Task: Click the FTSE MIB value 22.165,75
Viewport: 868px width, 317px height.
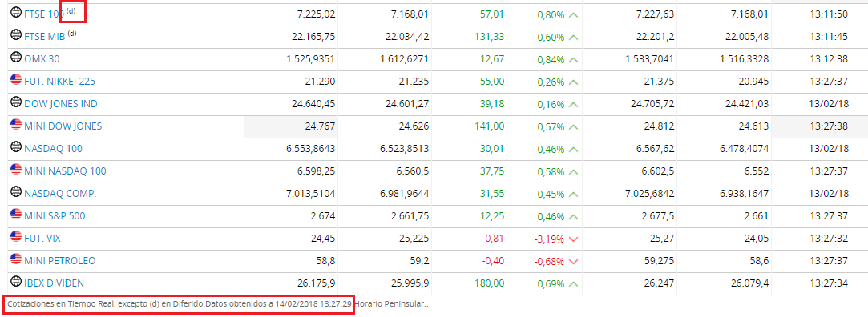Action: tap(313, 37)
